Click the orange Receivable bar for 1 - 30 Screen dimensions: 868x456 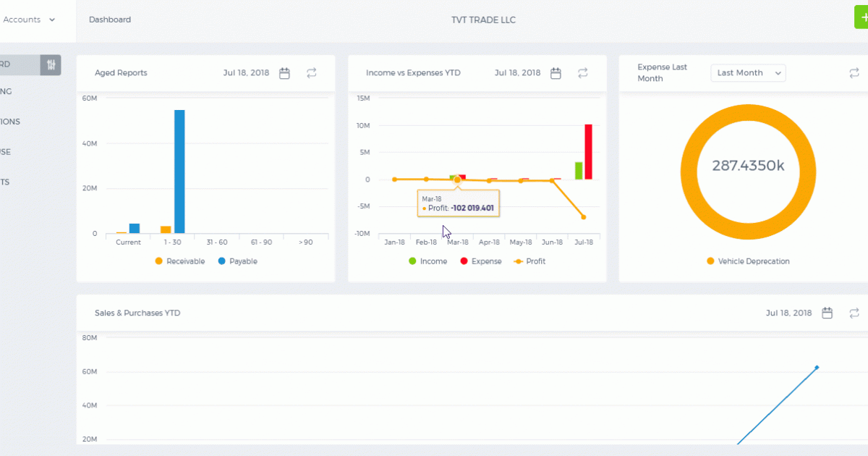(x=166, y=229)
